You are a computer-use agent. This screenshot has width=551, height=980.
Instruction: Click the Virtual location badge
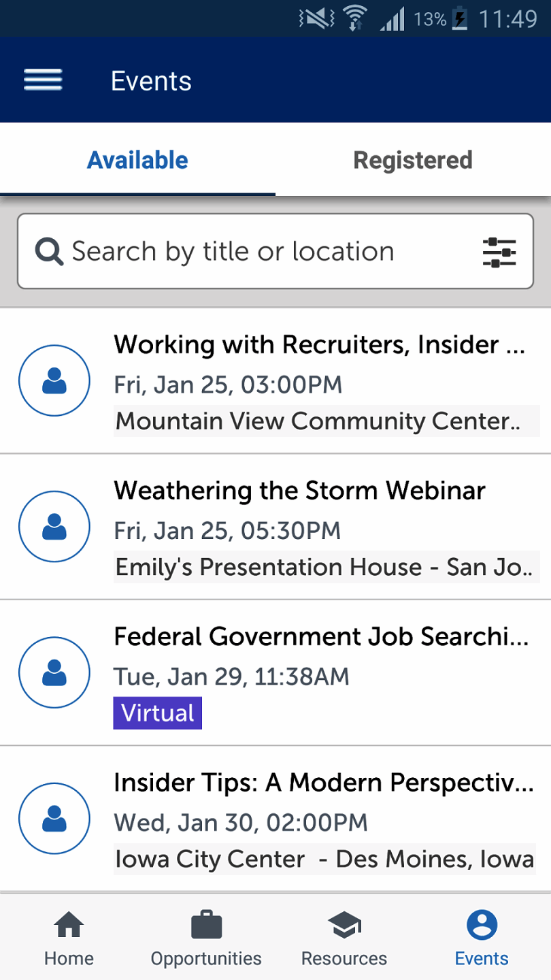coord(158,713)
